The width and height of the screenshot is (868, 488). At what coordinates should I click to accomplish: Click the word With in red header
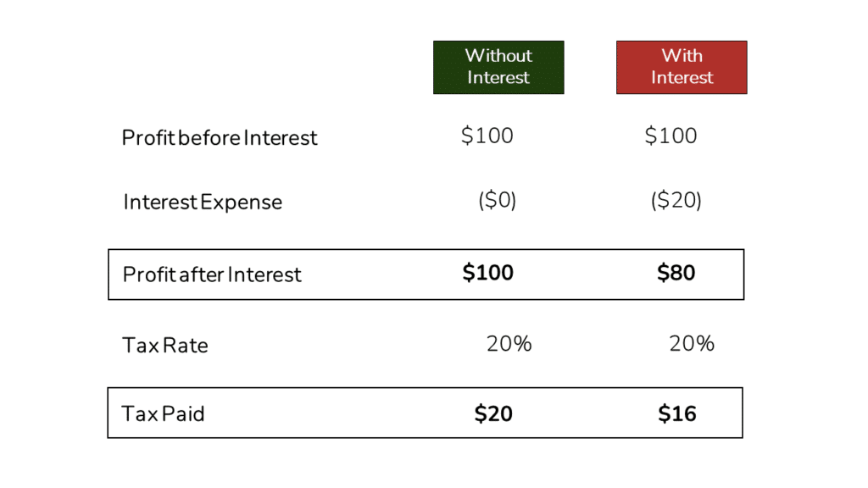pos(682,56)
